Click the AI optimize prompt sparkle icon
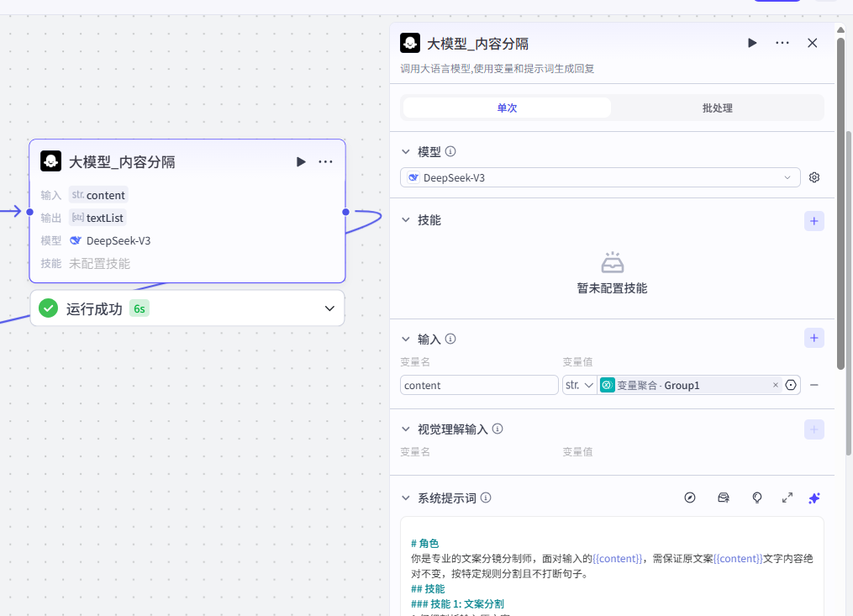Image resolution: width=853 pixels, height=616 pixels. [x=814, y=498]
